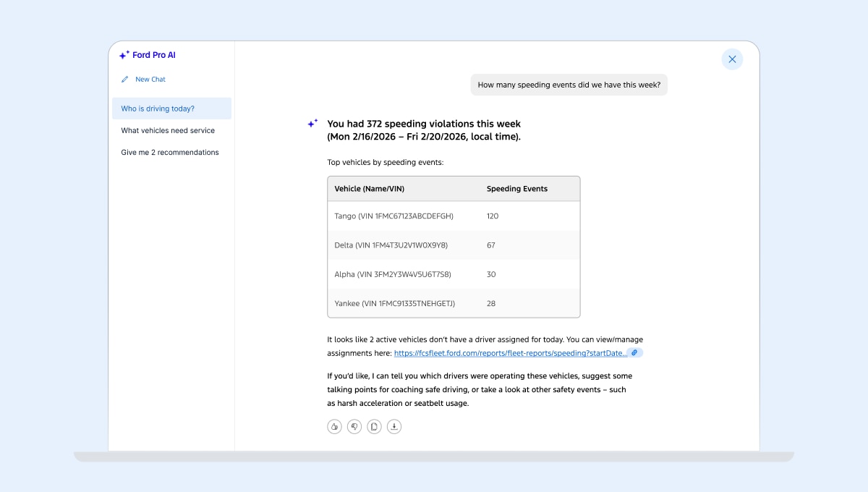
Task: Click the thumbs down feedback icon
Action: [354, 426]
